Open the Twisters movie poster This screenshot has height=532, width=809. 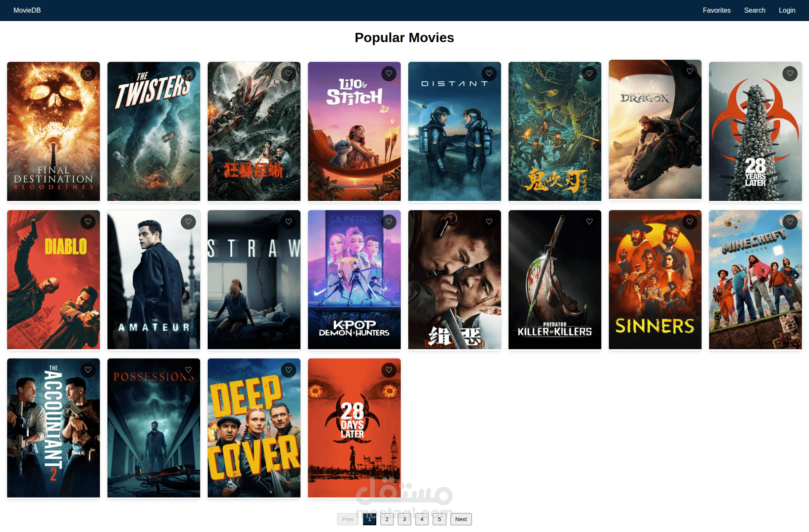(154, 131)
